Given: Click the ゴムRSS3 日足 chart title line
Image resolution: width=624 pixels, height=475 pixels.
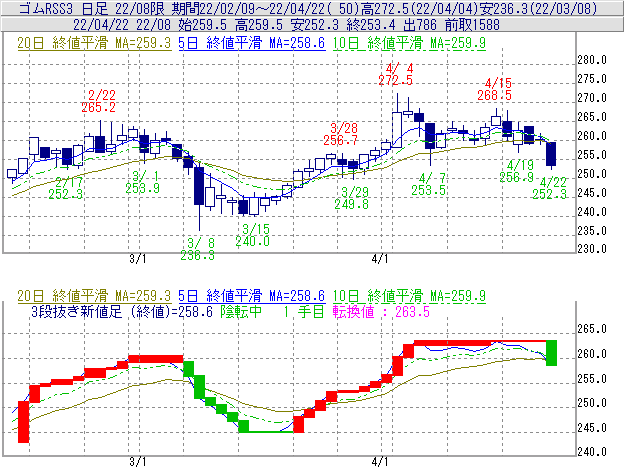Looking at the screenshot, I should pyautogui.click(x=308, y=8).
